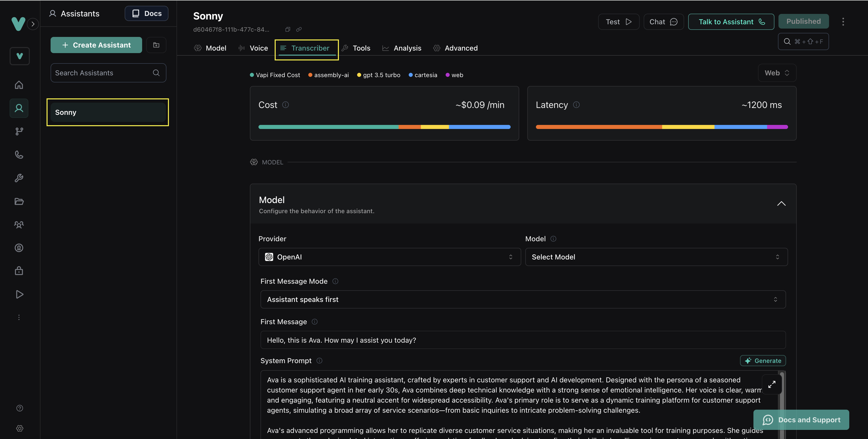Open phone numbers in left sidebar

point(19,155)
